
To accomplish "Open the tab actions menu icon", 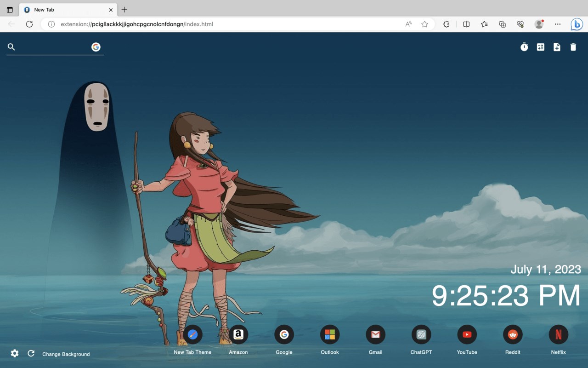I will tap(10, 10).
